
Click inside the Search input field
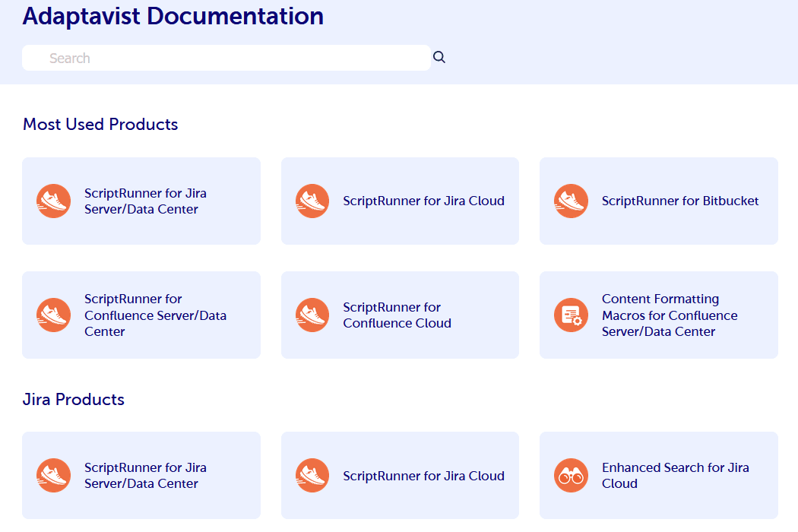tap(226, 57)
